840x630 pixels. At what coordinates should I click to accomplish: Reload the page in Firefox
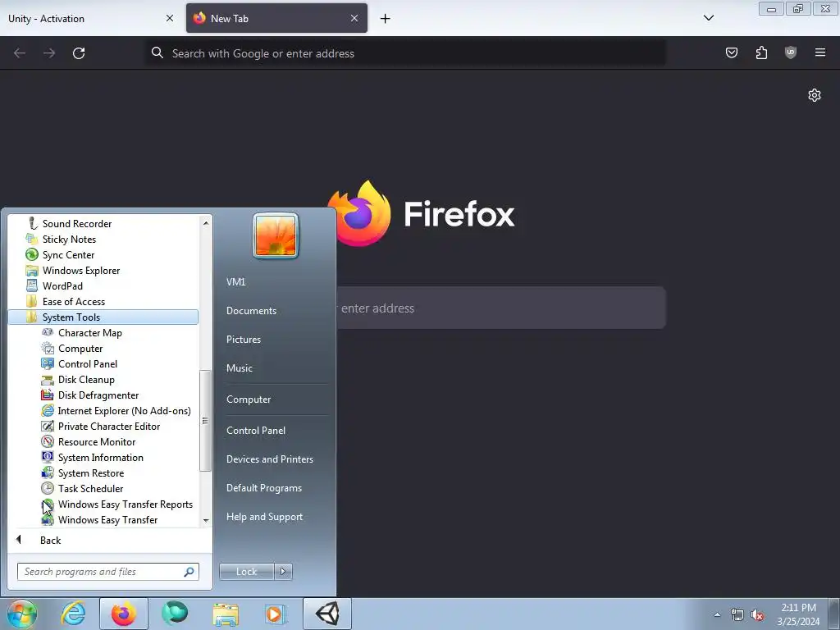click(x=79, y=53)
